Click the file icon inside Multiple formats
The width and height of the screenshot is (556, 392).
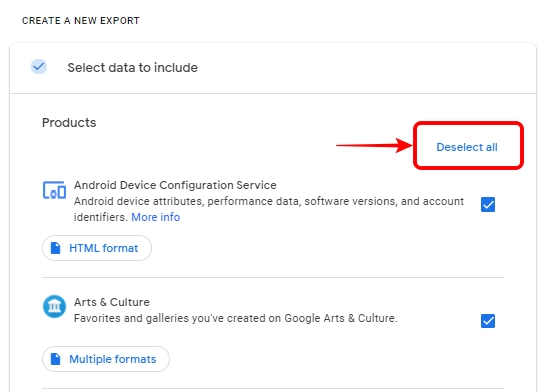(55, 359)
